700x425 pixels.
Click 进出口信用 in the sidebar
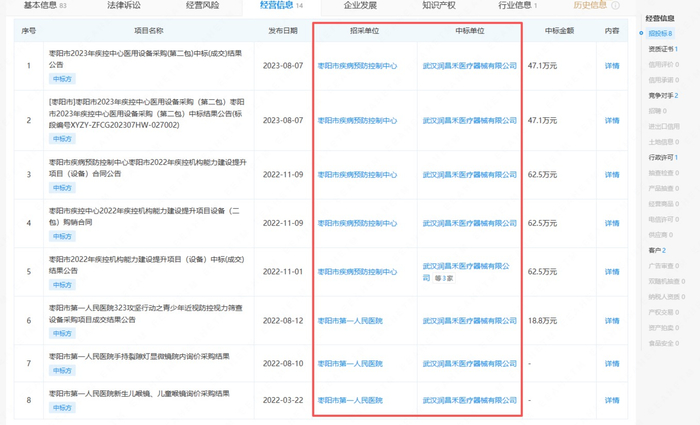click(664, 126)
